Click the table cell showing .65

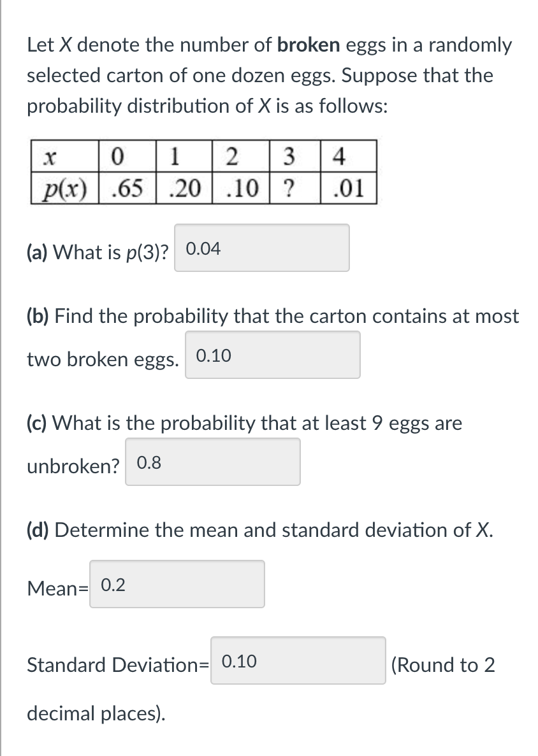click(x=126, y=190)
